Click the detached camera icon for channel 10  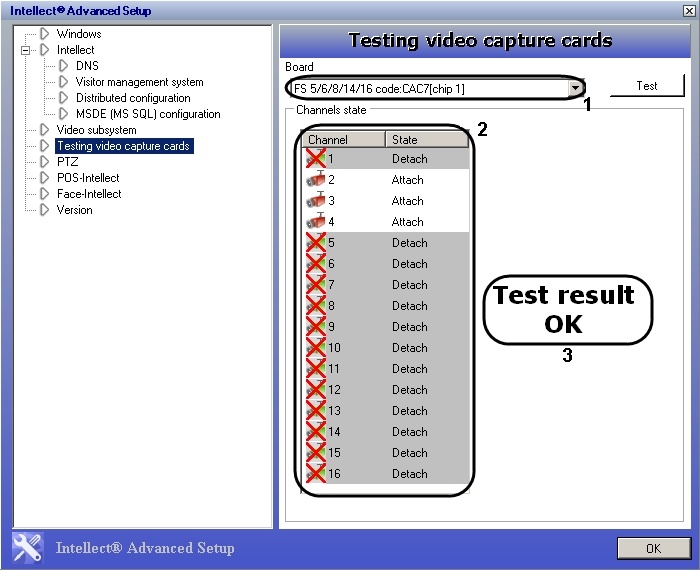(316, 347)
